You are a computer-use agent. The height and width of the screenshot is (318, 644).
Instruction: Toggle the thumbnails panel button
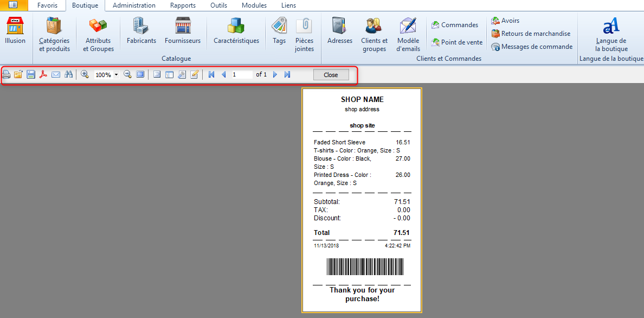point(170,75)
